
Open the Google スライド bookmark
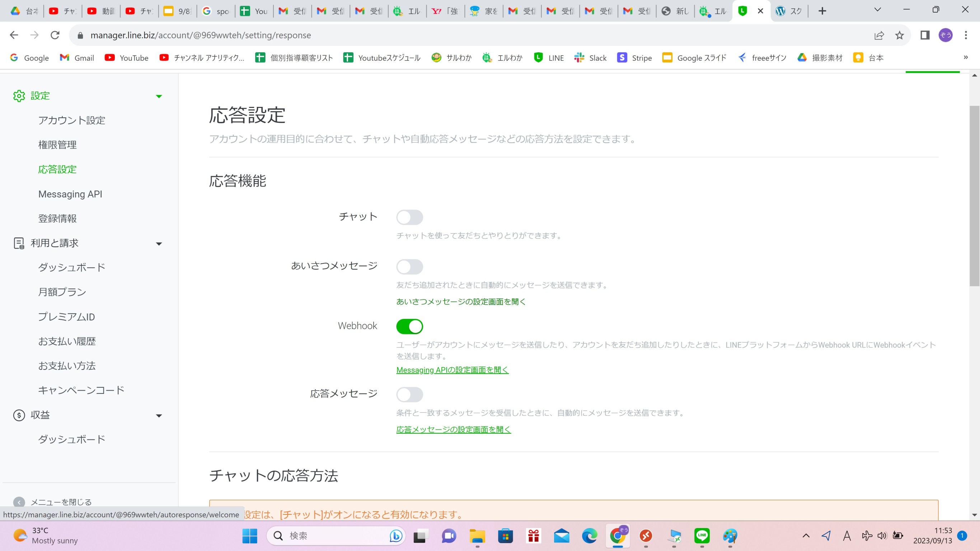694,58
